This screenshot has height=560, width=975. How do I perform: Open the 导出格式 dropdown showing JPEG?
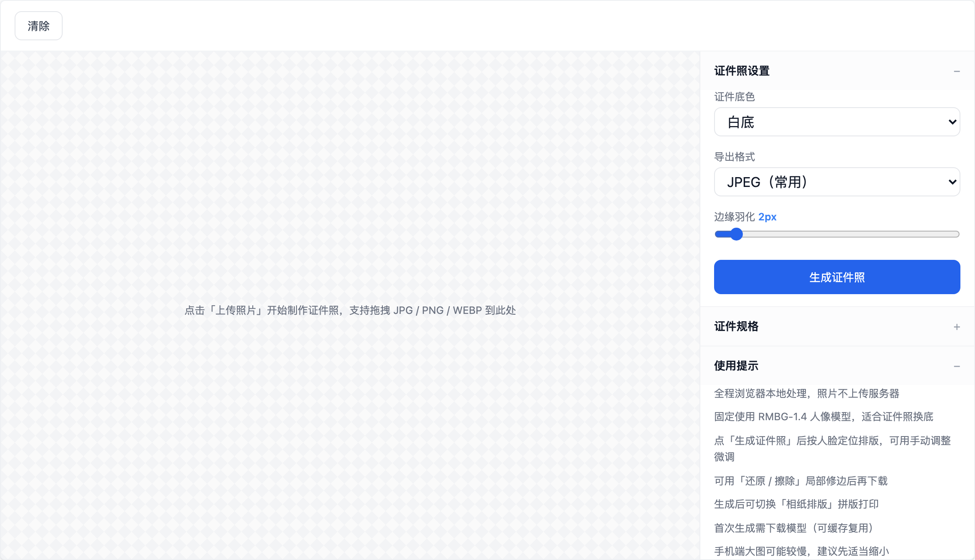837,182
